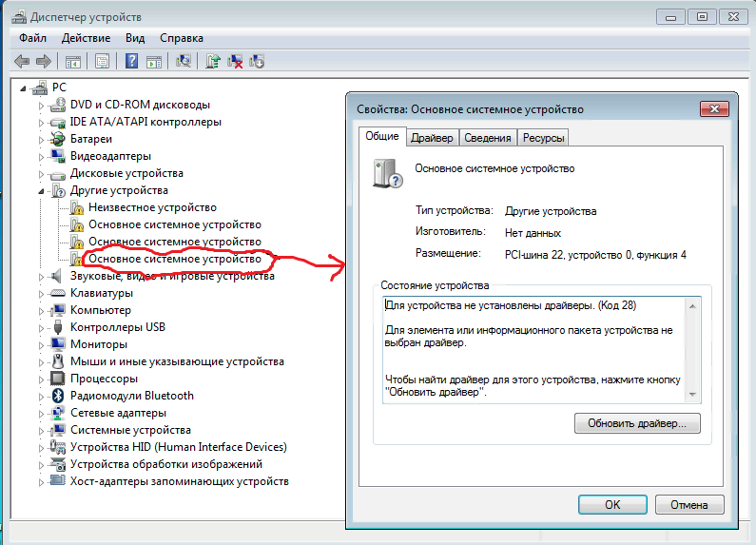Click the Show/Hide console tree icon
This screenshot has height=545, width=756.
(x=72, y=62)
